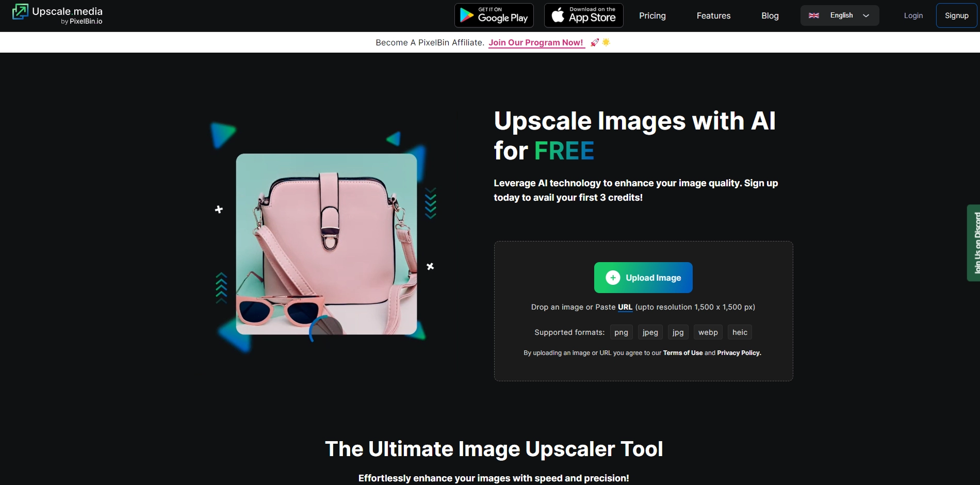The width and height of the screenshot is (980, 485).
Task: Follow the Join Our Program Now link
Action: [x=536, y=42]
